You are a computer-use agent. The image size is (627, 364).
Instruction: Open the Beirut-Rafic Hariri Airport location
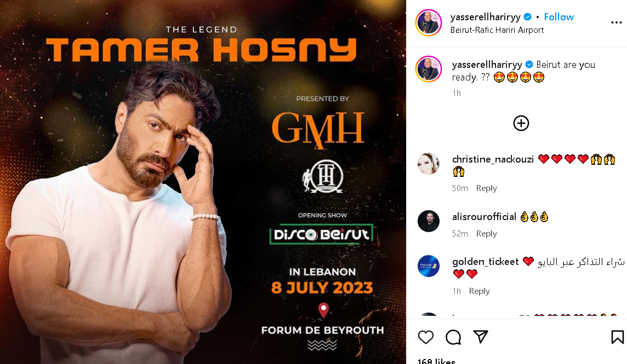click(x=497, y=30)
